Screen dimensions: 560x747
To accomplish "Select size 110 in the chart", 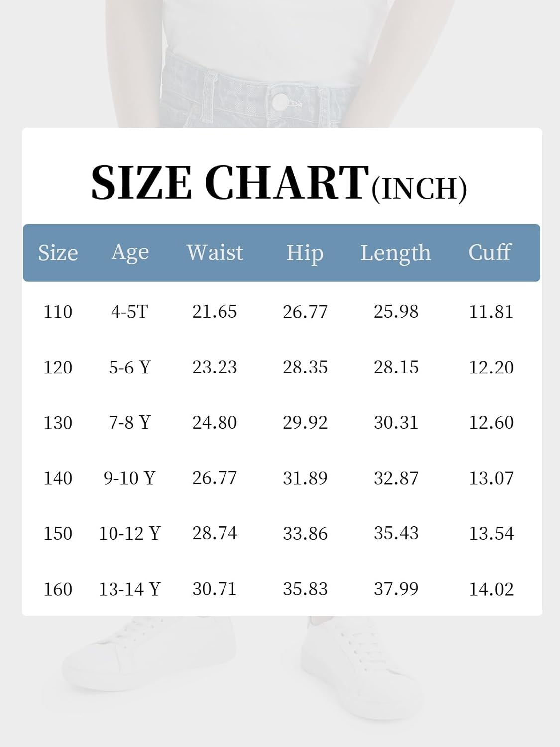I will 58,312.
